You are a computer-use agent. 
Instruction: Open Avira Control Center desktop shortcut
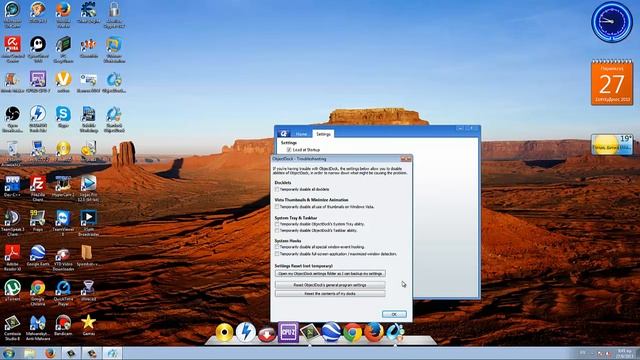(x=13, y=49)
